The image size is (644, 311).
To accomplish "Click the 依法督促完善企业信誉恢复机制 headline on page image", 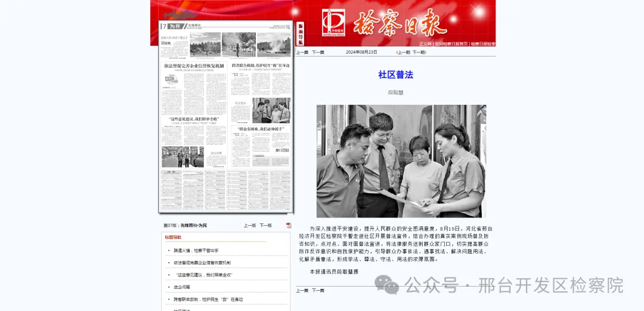I will 194,65.
